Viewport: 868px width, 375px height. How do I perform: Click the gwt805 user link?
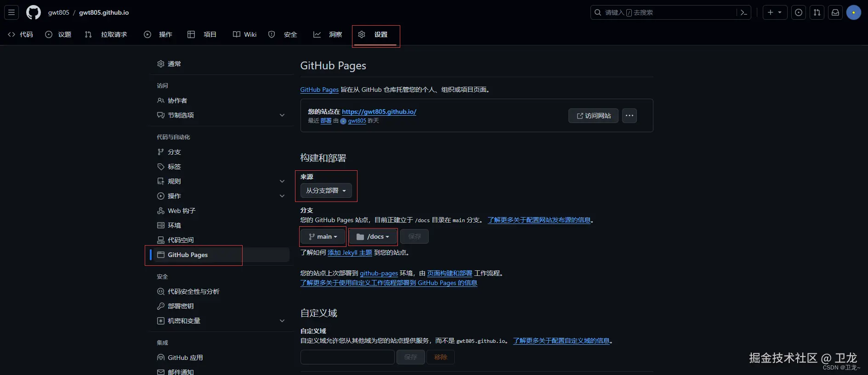coord(357,121)
